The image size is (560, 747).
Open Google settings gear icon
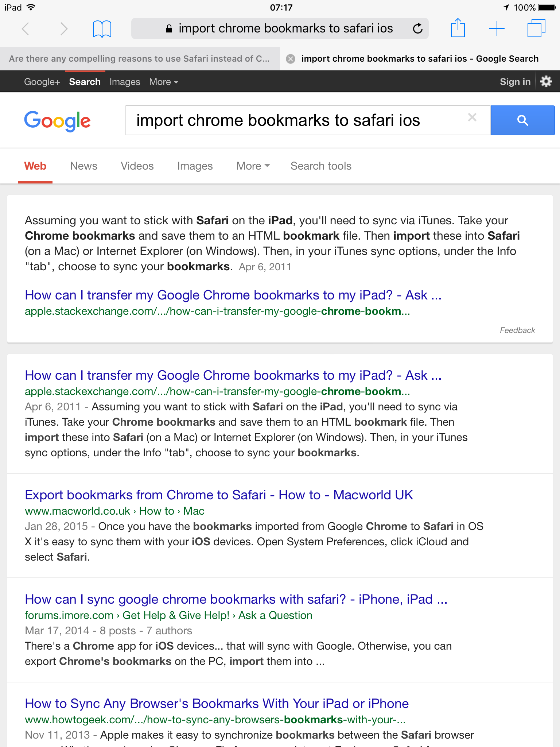[546, 81]
